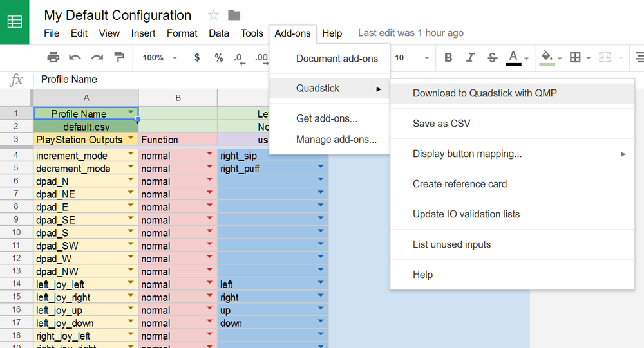This screenshot has width=644, height=348.
Task: Open the View menu
Action: pyautogui.click(x=109, y=33)
